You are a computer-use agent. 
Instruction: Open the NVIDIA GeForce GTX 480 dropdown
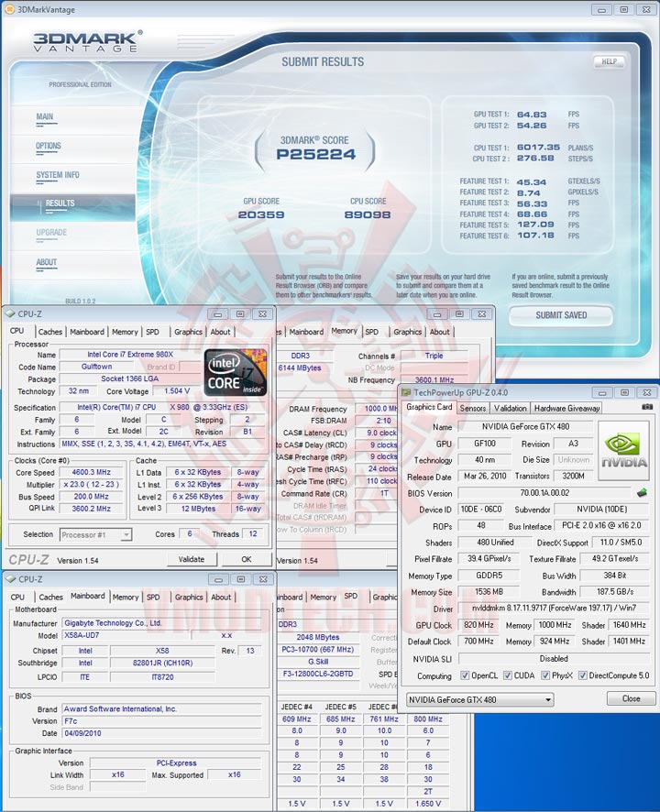pyautogui.click(x=479, y=699)
